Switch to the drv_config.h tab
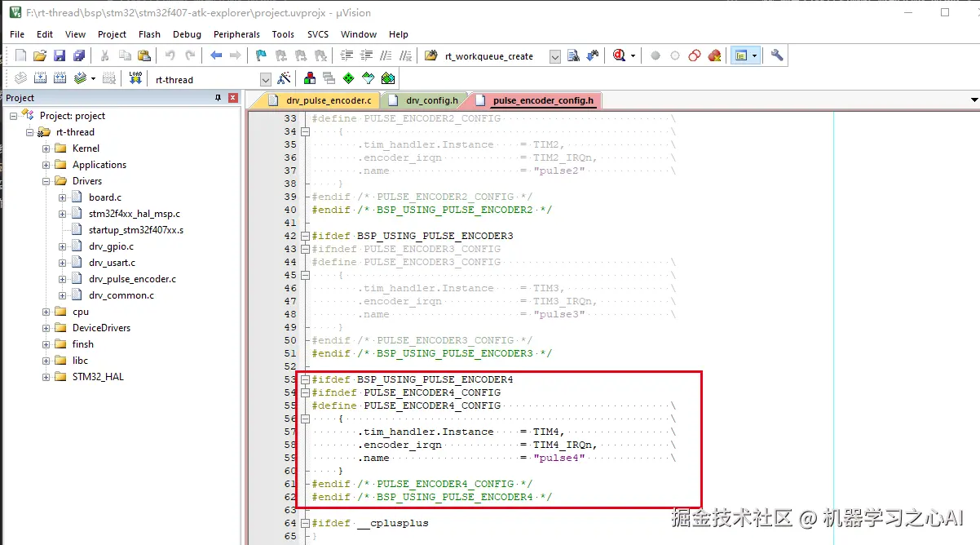 [423, 100]
